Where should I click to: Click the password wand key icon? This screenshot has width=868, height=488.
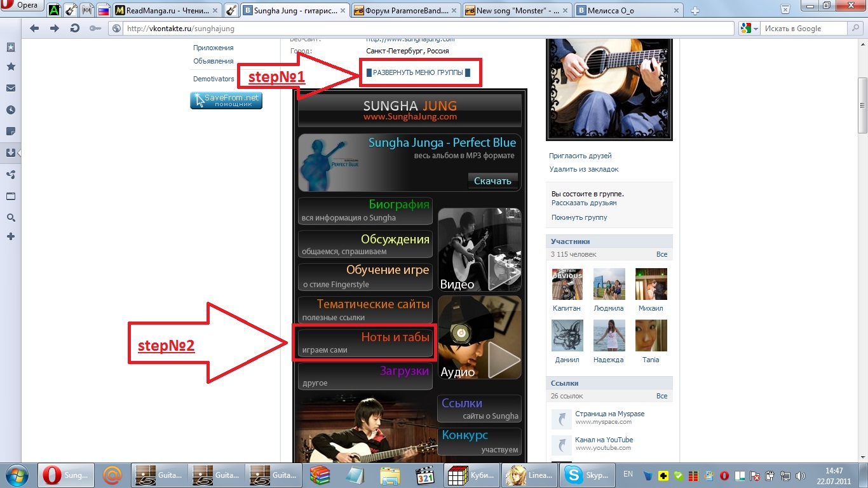tap(95, 28)
